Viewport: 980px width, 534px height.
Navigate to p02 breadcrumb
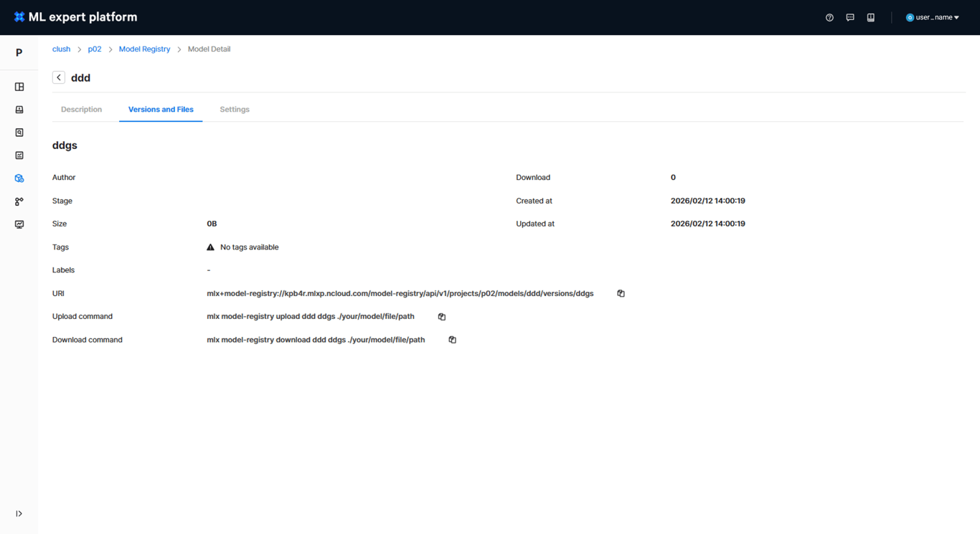(x=95, y=49)
